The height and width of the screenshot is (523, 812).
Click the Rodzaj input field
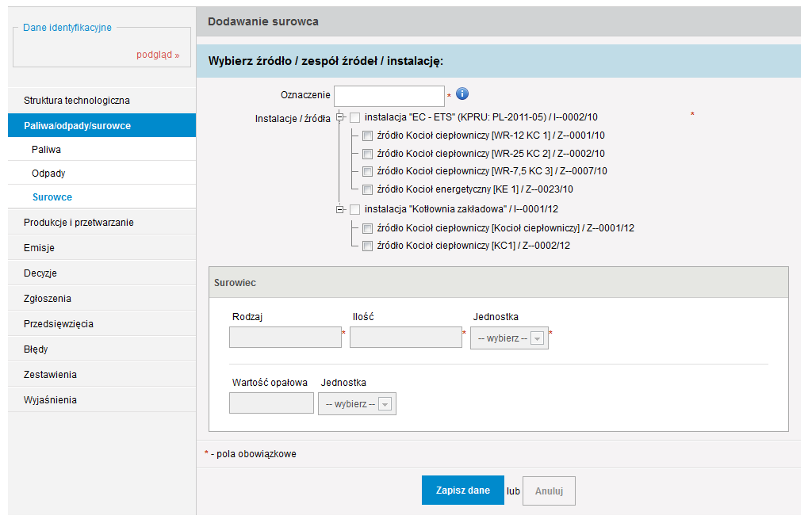(285, 338)
